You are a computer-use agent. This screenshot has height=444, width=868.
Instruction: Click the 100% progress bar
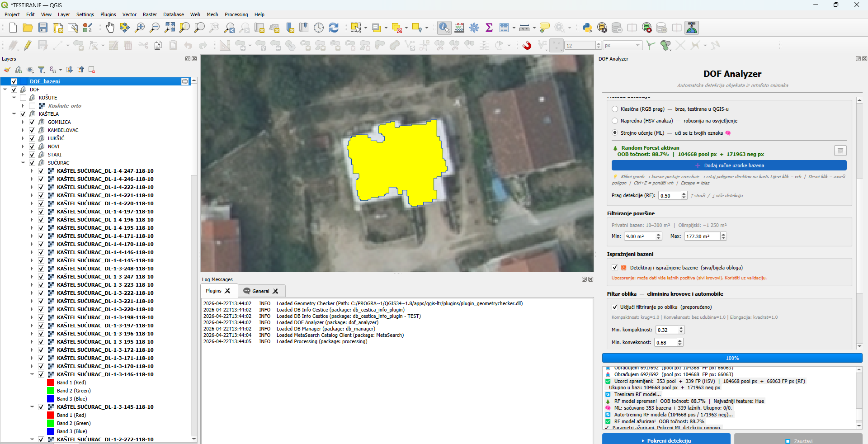pos(732,358)
